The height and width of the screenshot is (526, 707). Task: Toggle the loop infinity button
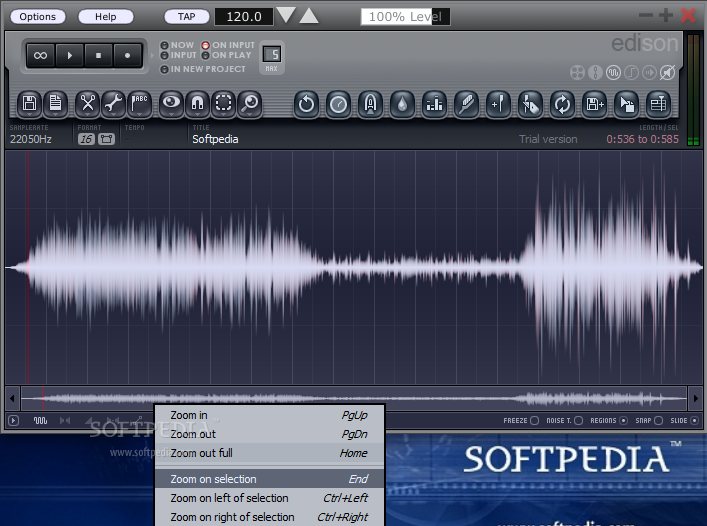(x=40, y=55)
